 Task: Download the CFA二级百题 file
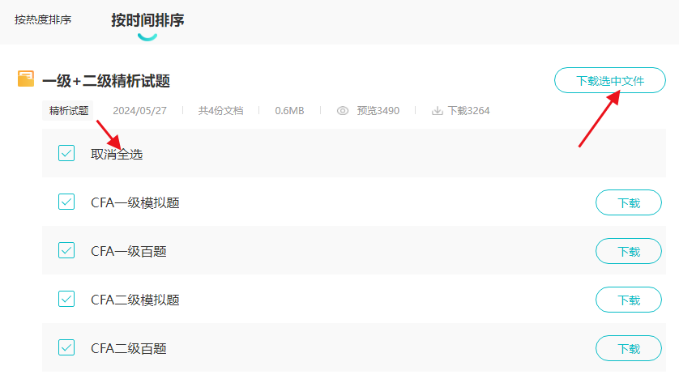point(628,348)
